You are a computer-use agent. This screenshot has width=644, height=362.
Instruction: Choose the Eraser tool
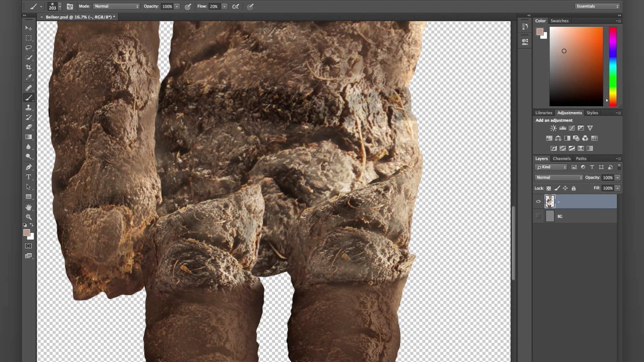[x=29, y=127]
